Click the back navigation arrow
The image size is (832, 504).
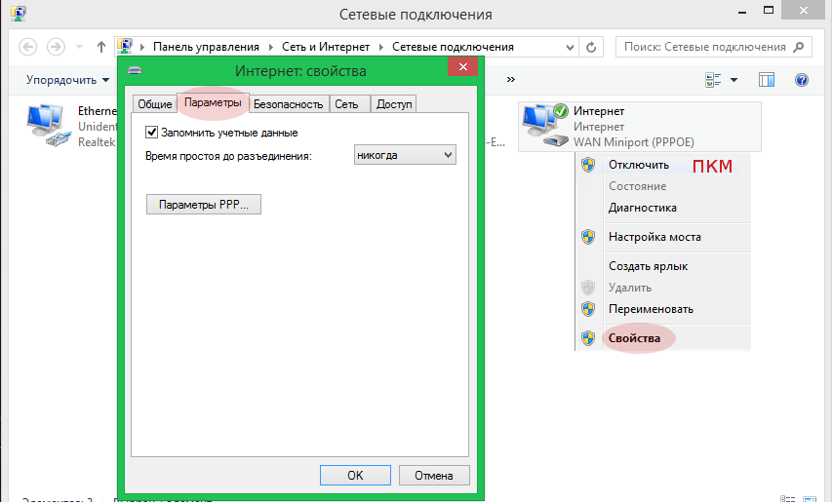click(x=28, y=47)
